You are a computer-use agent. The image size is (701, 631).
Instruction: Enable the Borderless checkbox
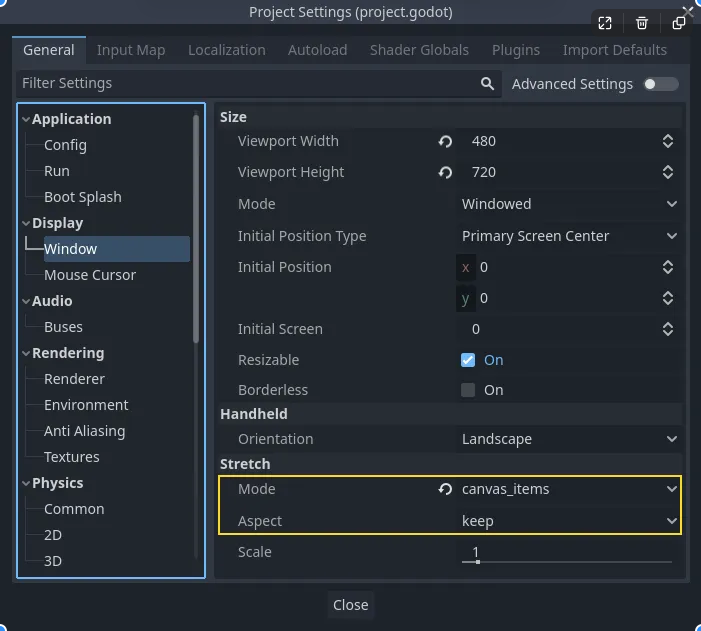click(468, 390)
